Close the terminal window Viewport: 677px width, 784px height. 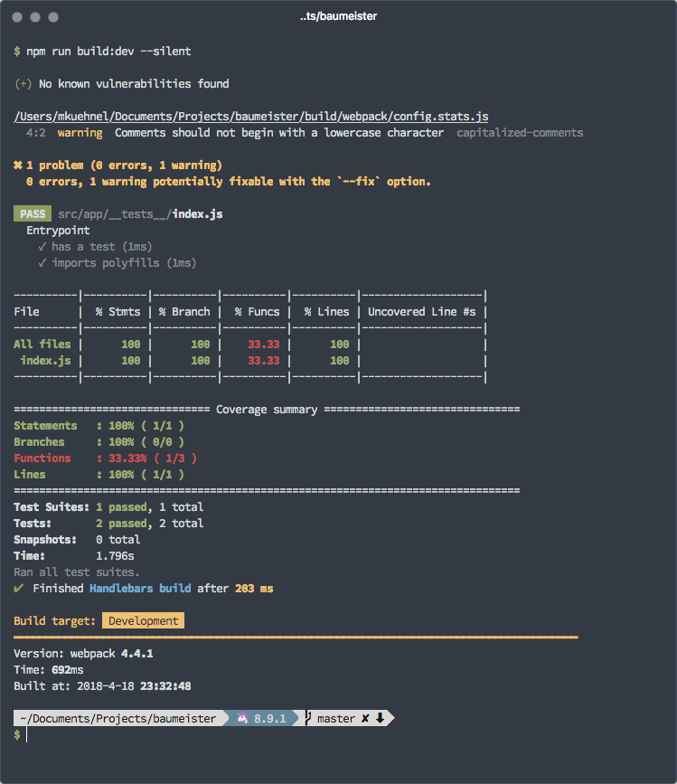(x=18, y=17)
